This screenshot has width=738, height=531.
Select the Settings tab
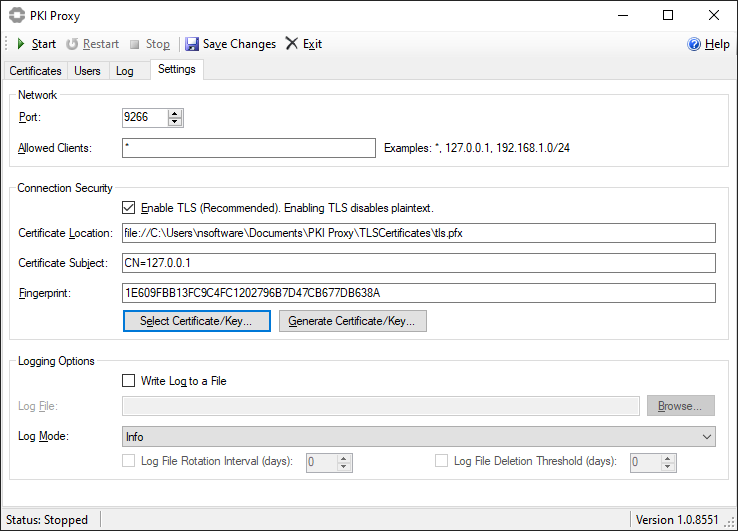[x=176, y=69]
